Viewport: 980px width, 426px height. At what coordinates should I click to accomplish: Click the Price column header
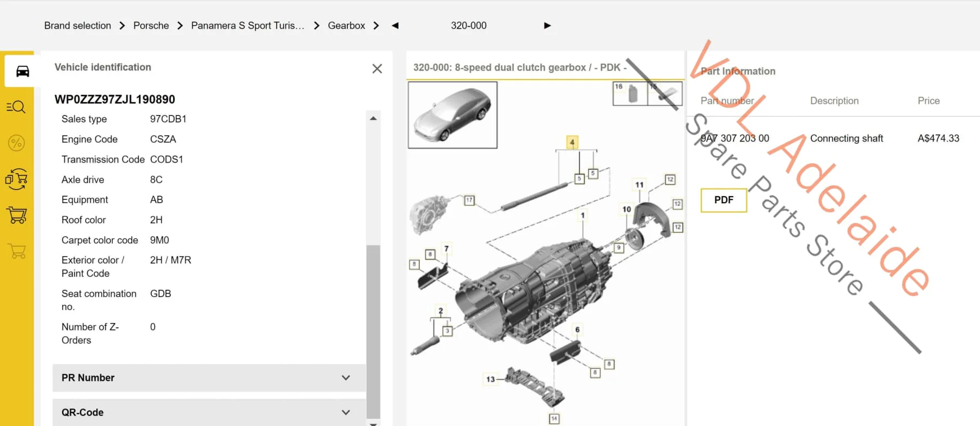pyautogui.click(x=929, y=101)
